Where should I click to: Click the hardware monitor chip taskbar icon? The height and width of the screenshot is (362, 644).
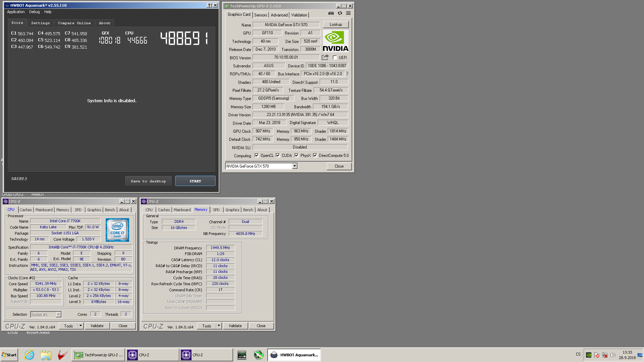point(241,355)
